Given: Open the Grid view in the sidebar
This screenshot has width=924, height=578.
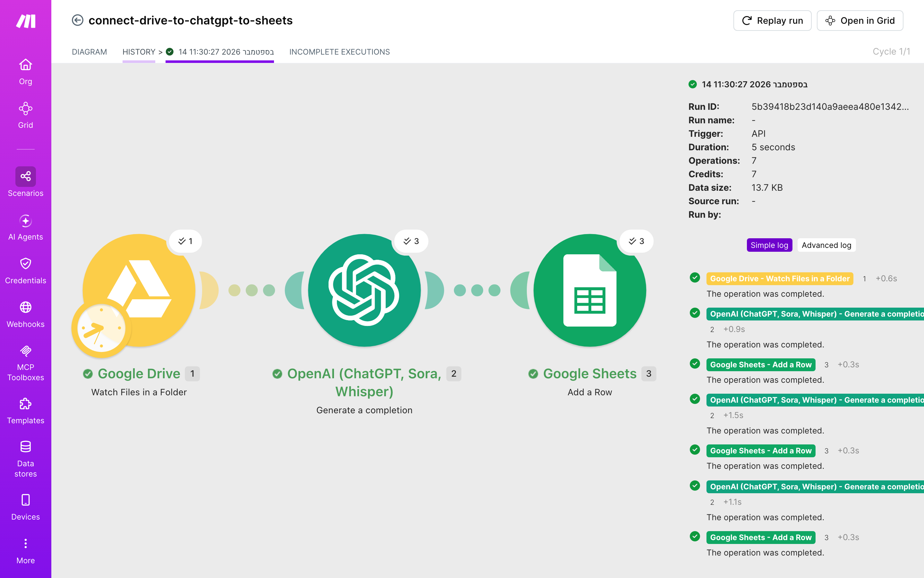Looking at the screenshot, I should click(x=26, y=115).
